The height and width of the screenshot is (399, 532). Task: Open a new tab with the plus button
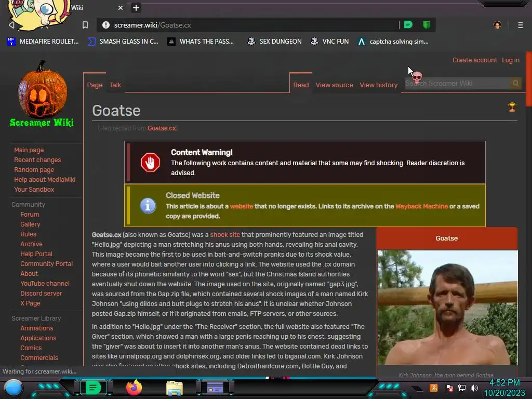click(136, 7)
